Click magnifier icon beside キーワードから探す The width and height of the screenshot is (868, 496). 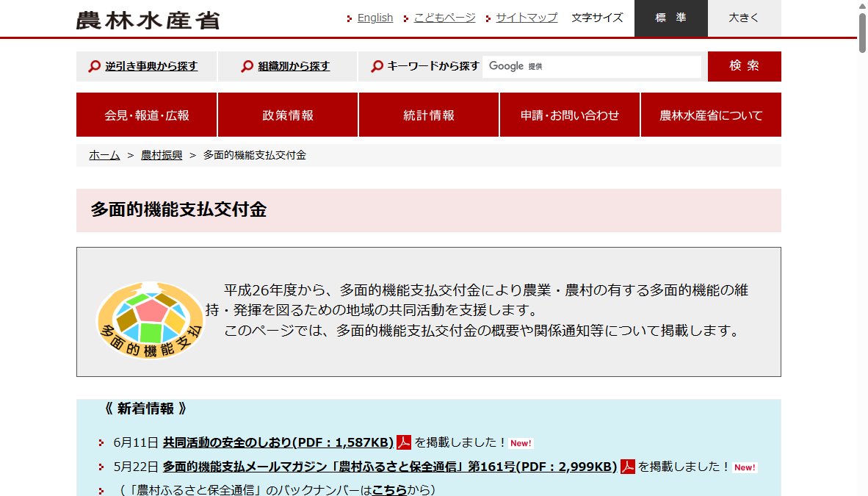point(377,66)
